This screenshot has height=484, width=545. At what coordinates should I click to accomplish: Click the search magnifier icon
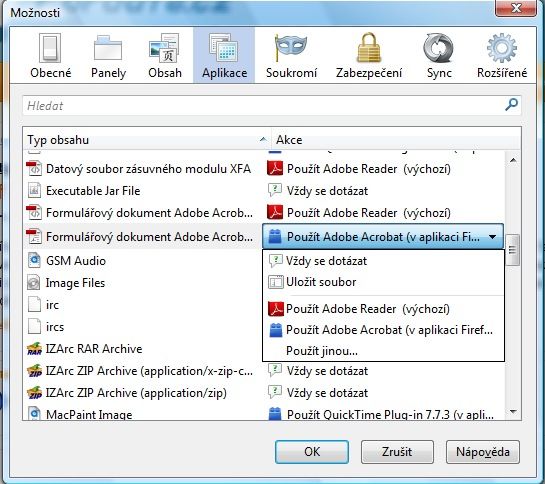point(511,104)
